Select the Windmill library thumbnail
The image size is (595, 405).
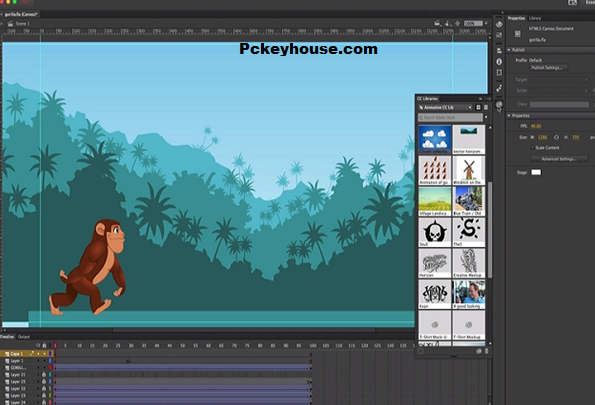coord(469,170)
